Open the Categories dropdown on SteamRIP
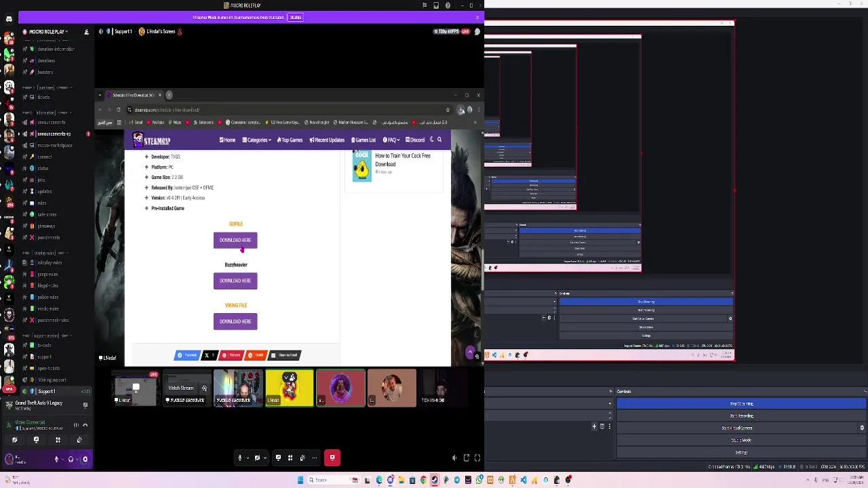This screenshot has height=488, width=868. (x=256, y=140)
